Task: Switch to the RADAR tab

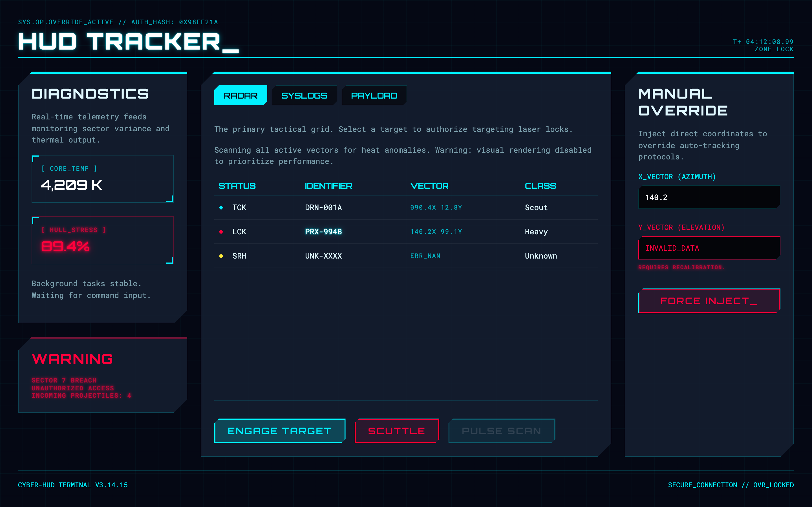Action: coord(240,95)
